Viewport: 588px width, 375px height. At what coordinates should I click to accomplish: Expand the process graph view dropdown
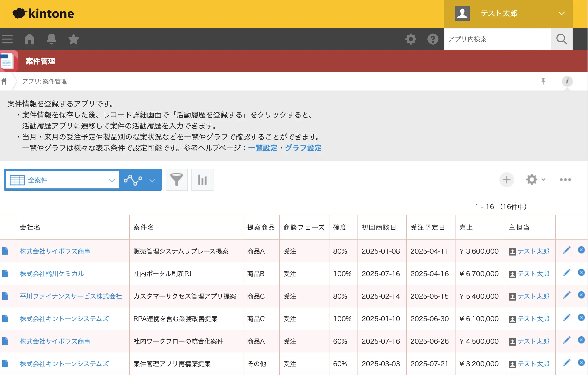[x=140, y=180]
